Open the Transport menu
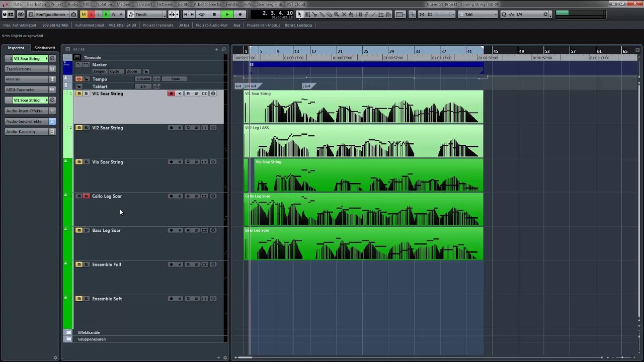Image resolution: width=644 pixels, height=362 pixels. tap(143, 4)
